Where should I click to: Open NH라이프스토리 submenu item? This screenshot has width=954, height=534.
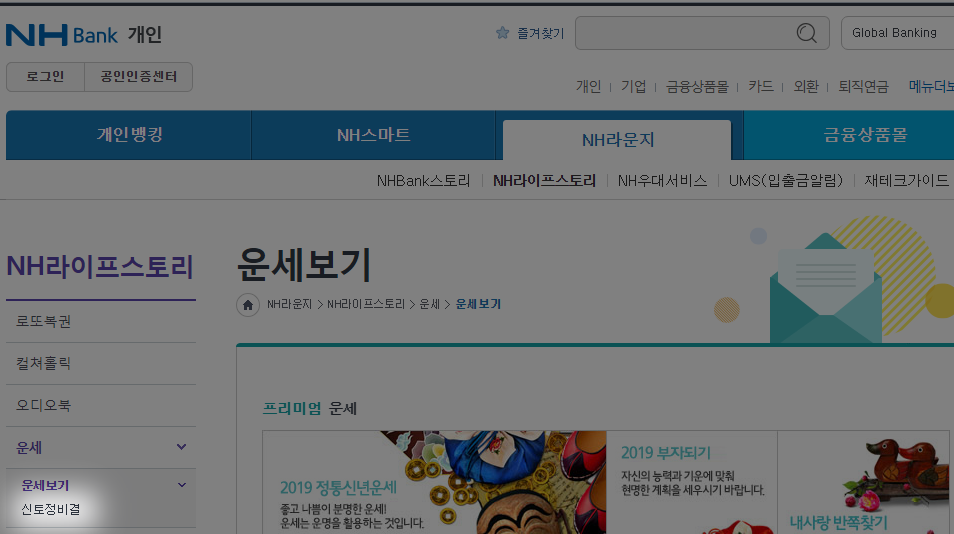[544, 181]
